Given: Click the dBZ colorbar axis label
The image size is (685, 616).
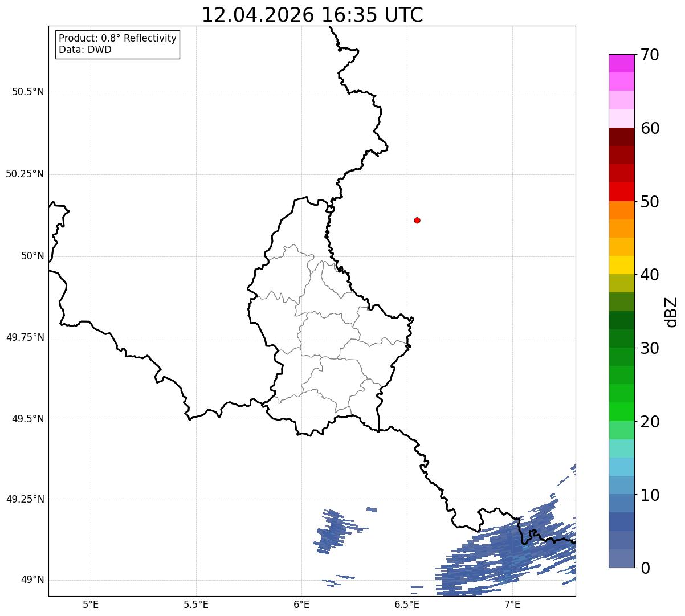Looking at the screenshot, I should 671,312.
